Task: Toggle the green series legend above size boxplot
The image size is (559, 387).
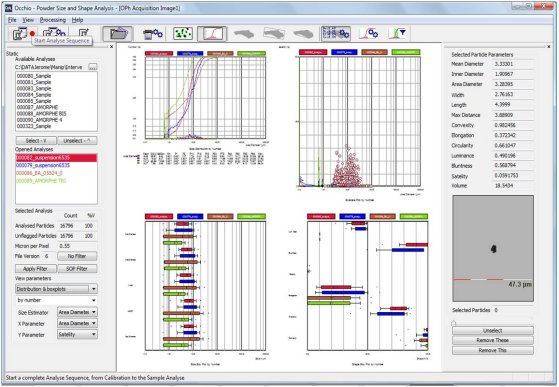Action: [251, 216]
